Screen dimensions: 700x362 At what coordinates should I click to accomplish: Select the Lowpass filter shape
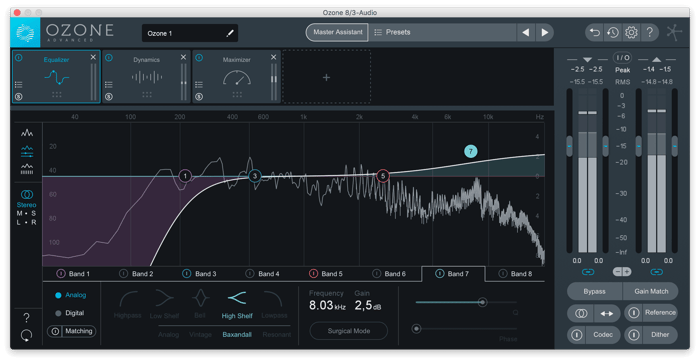(x=274, y=304)
